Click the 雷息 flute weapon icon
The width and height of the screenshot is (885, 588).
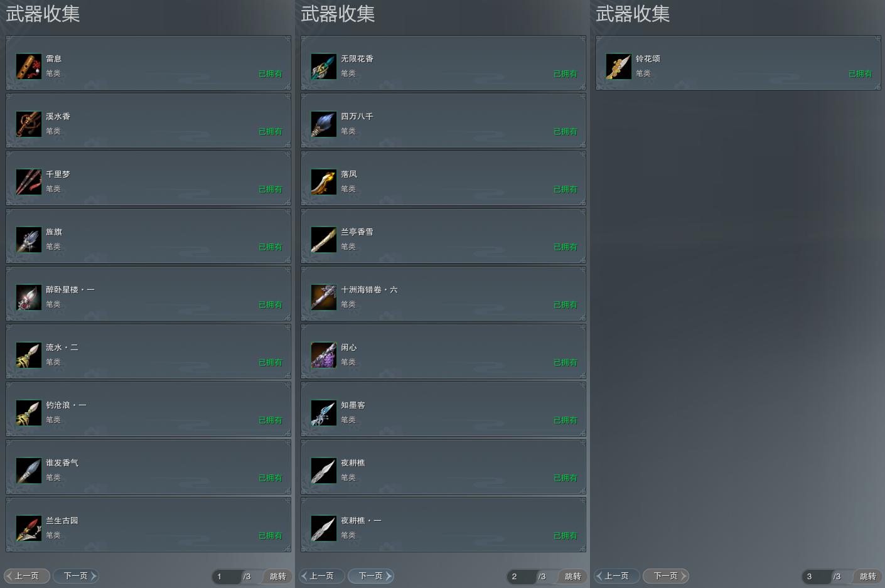pos(28,67)
